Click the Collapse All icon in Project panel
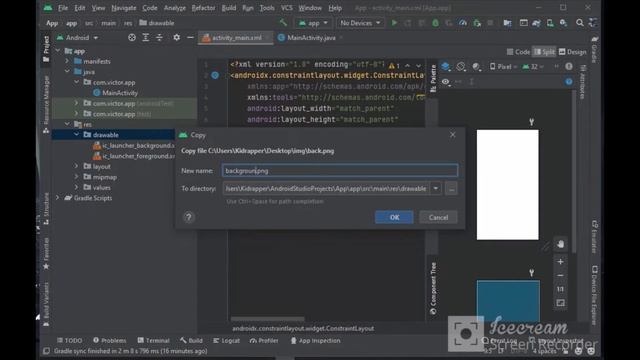Viewport: 640px width, 360px height. (159, 38)
